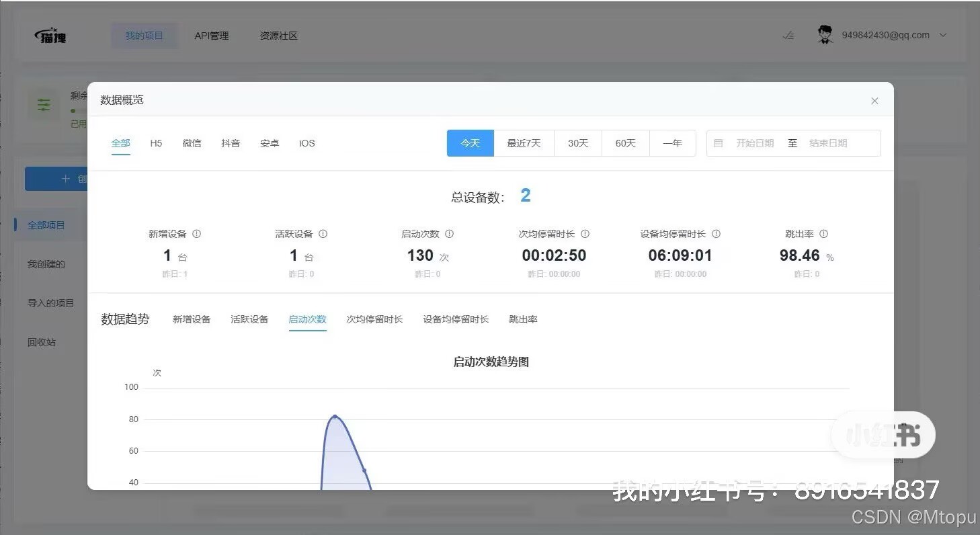Click info icon beside 跳出率

823,234
